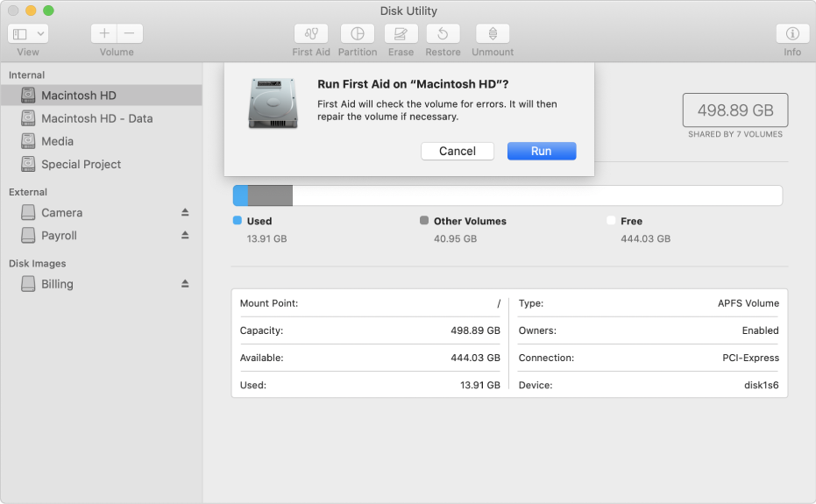Click the PCI-Express connection value
The image size is (816, 504).
tap(750, 358)
